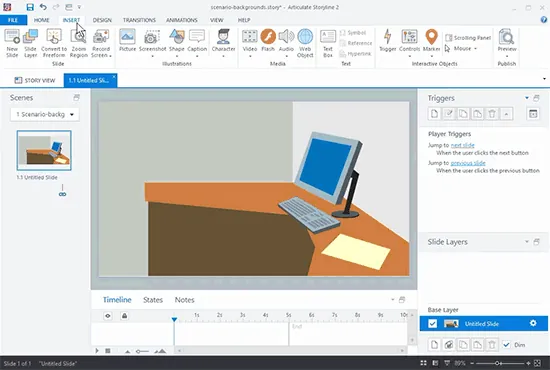Click the next slide link

click(x=462, y=145)
